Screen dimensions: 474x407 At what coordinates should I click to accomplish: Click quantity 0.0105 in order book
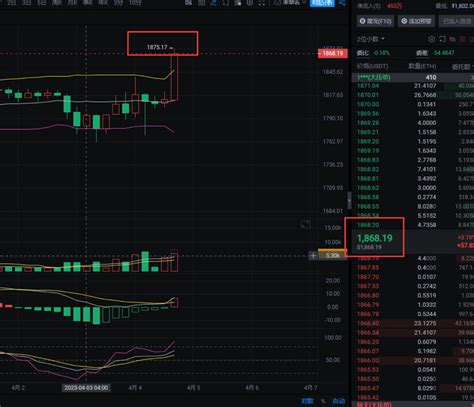(427, 397)
